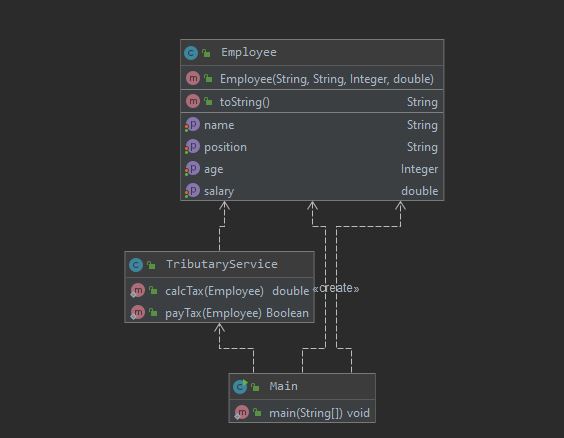This screenshot has width=564, height=438.
Task: Select the TributaryService class name
Action: [x=222, y=264]
